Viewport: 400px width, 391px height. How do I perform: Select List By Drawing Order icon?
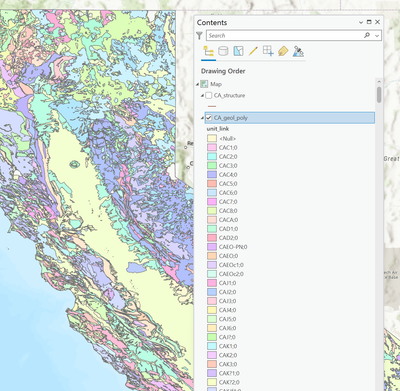tap(208, 51)
